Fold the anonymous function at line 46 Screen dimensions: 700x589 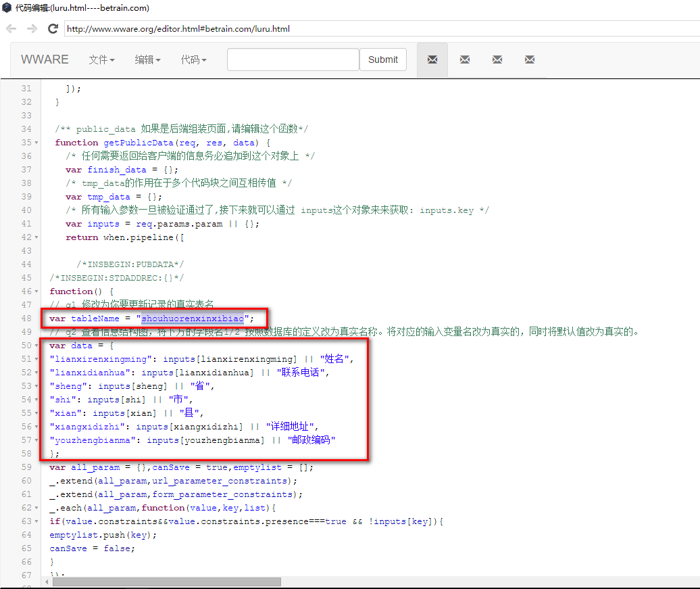(36, 292)
